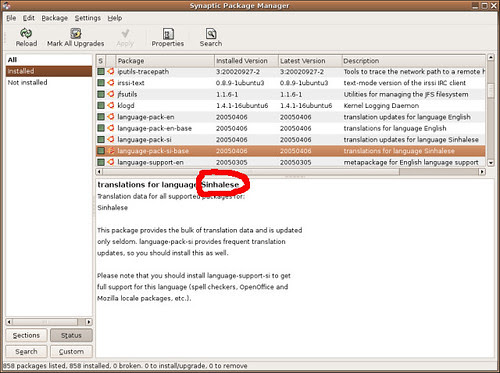Select the language-support-en package name
500x373 pixels.
(x=150, y=162)
